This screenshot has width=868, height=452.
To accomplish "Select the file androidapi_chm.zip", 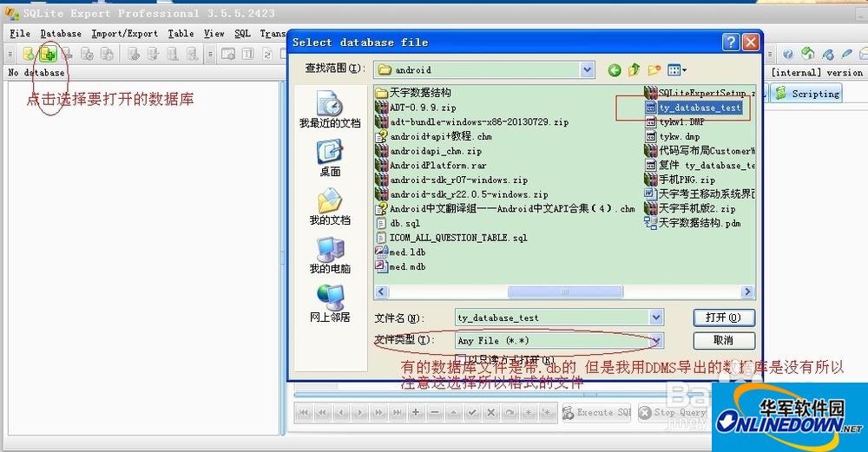I will [x=429, y=150].
